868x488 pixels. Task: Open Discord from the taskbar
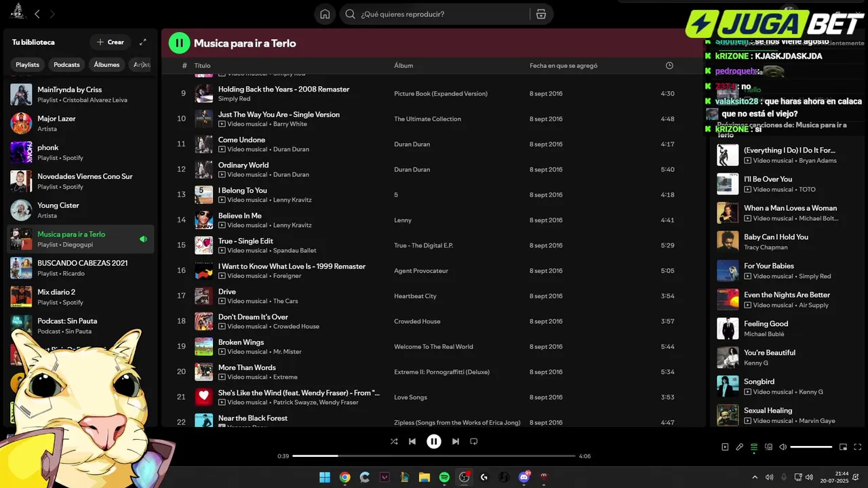[524, 477]
